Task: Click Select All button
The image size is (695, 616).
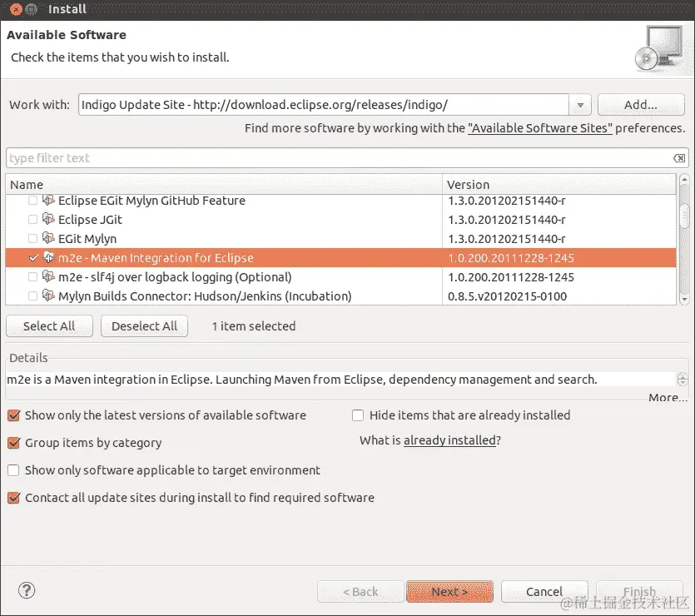Action: (49, 326)
